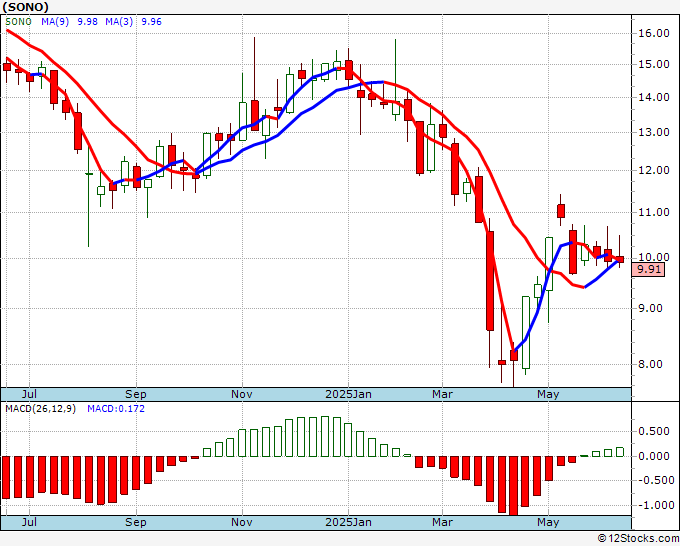Click 2025Jan on the MACD time axis
Viewport: 680px width, 546px height.
coord(348,522)
